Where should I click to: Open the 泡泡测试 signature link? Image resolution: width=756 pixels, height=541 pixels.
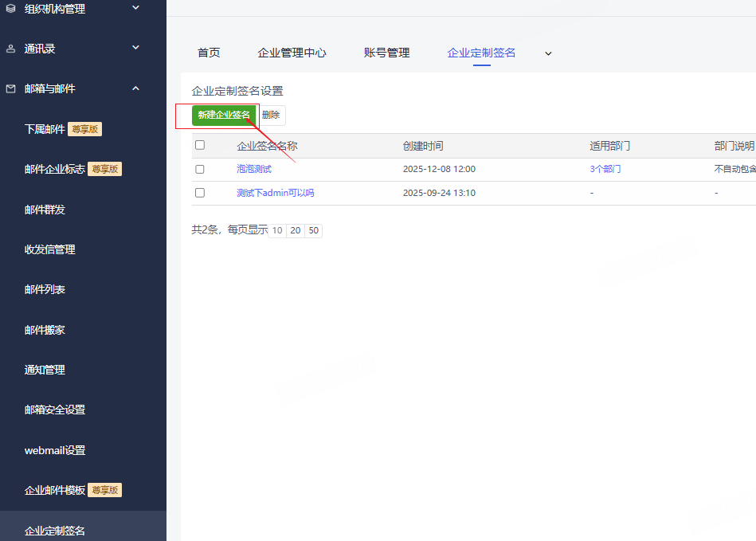click(254, 169)
